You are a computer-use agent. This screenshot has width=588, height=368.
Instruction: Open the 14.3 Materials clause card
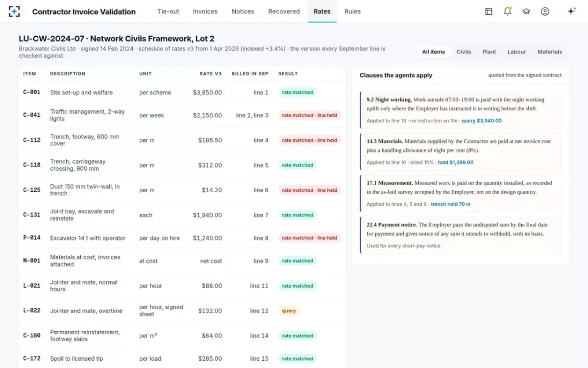[461, 152]
